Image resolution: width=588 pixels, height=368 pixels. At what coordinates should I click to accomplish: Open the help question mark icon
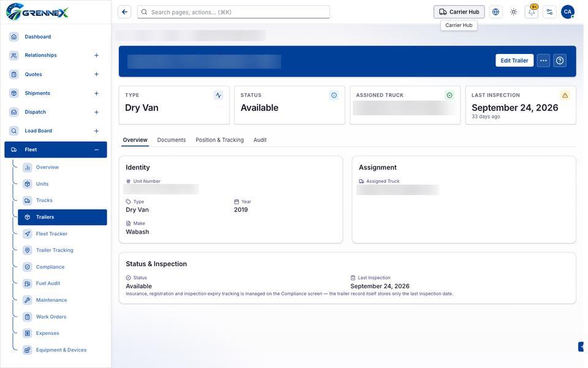click(560, 61)
